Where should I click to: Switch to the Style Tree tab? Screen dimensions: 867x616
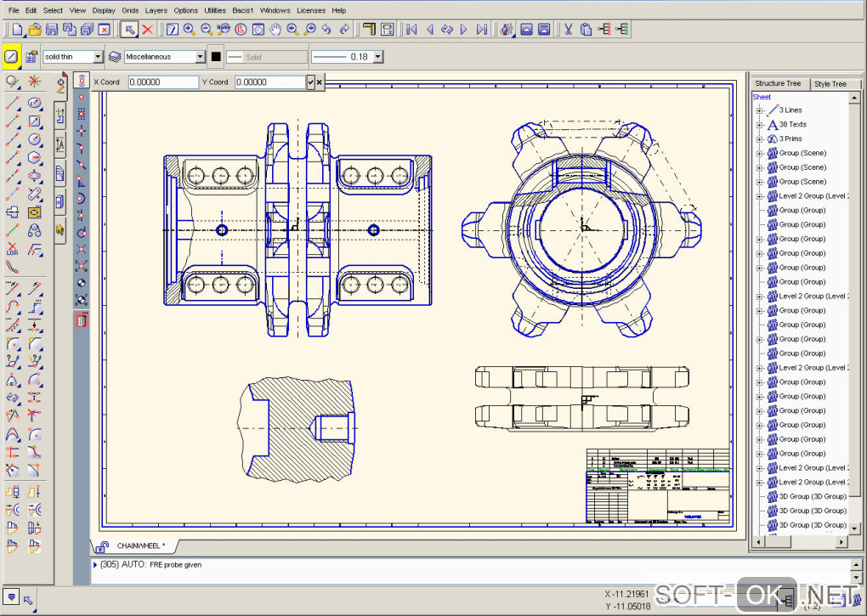click(830, 83)
